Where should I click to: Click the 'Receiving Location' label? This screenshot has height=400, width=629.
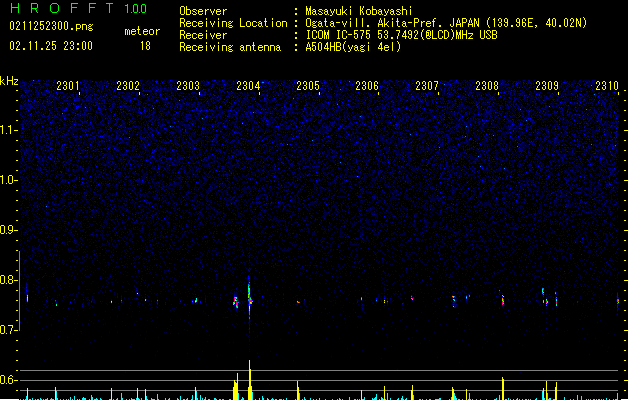pos(233,23)
